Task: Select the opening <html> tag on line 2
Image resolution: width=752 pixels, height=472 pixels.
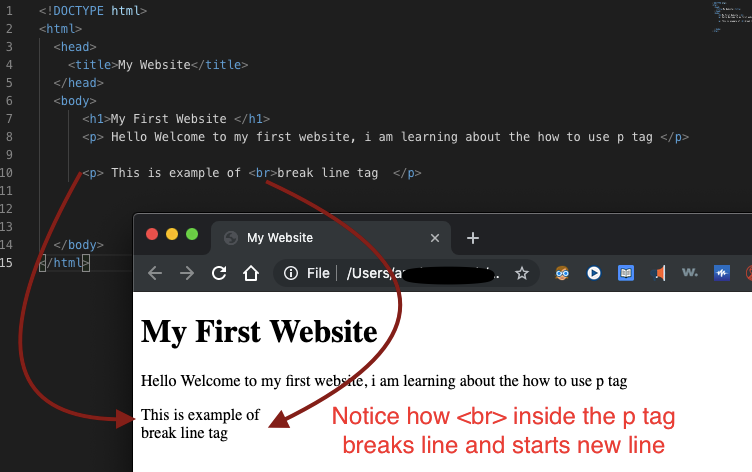Action: click(60, 29)
